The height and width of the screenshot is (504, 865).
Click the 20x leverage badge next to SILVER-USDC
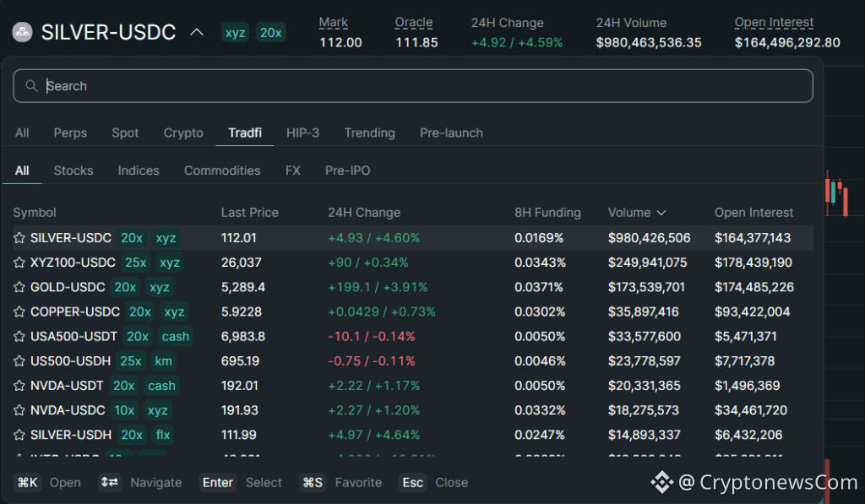(x=271, y=31)
